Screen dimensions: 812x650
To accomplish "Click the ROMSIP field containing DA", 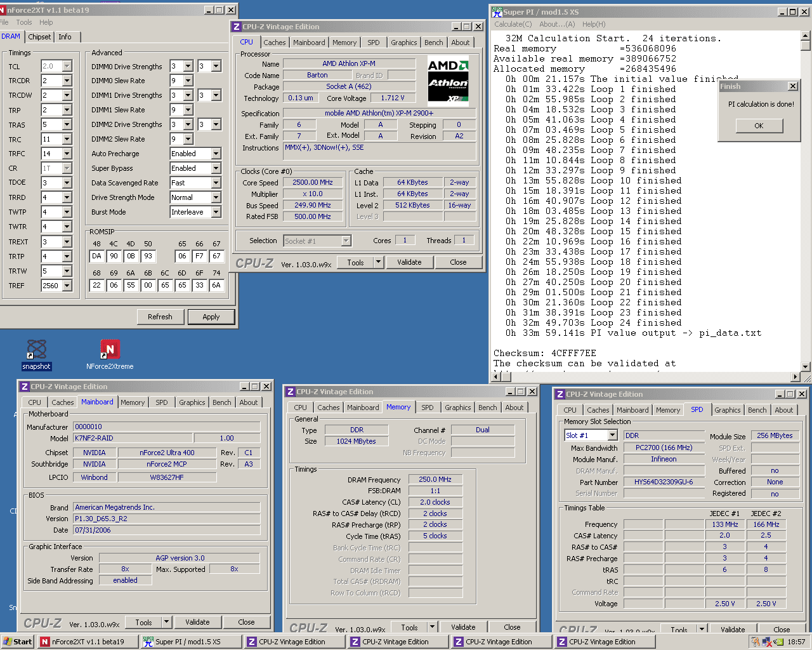I will tap(96, 256).
